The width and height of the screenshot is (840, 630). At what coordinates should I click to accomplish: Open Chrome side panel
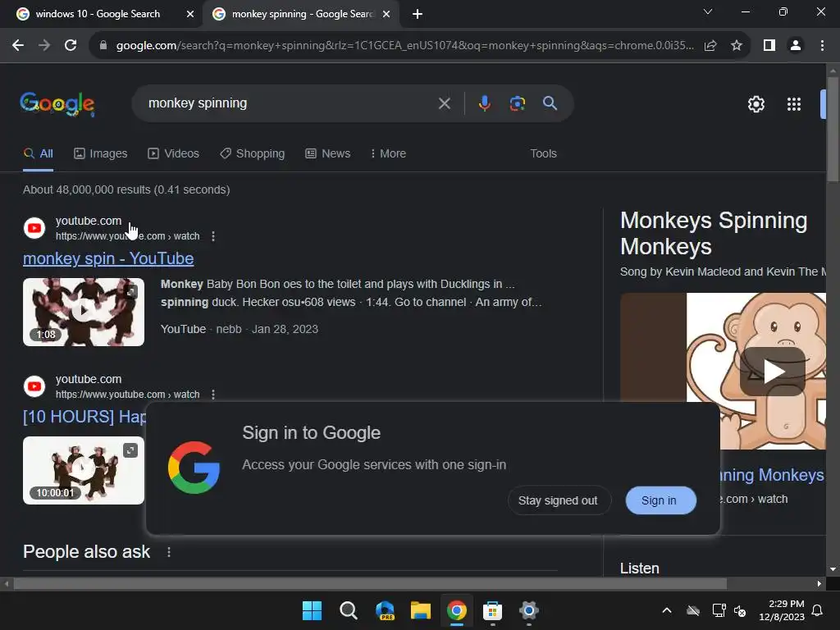769,46
